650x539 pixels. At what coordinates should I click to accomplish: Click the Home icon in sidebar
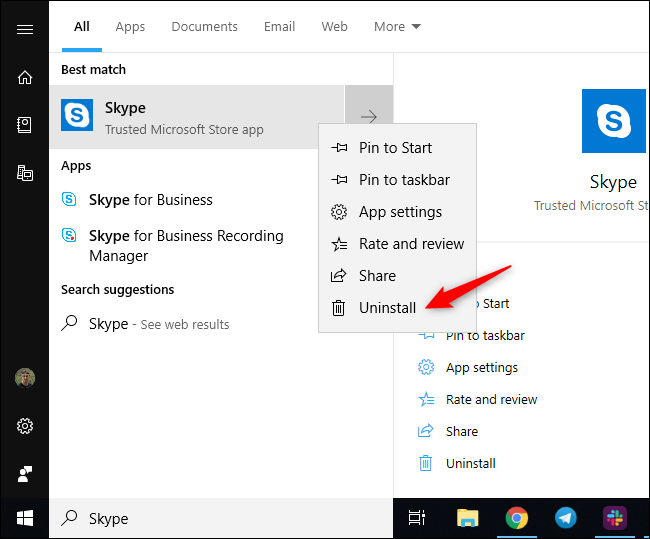(x=24, y=77)
